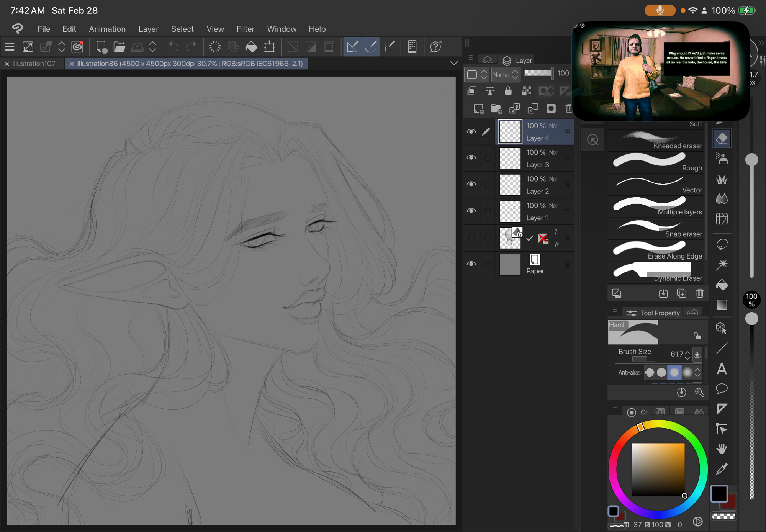Expand the canvas tabs list chevron

[x=454, y=64]
